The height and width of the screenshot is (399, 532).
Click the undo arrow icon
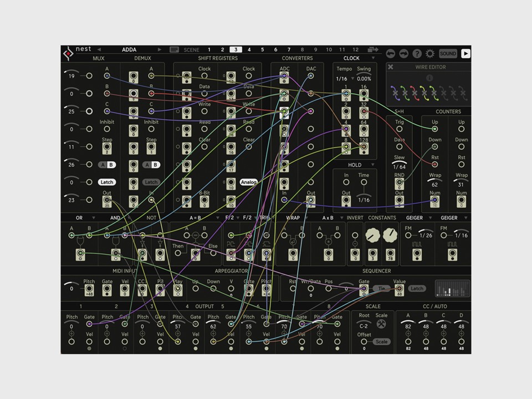click(x=391, y=54)
